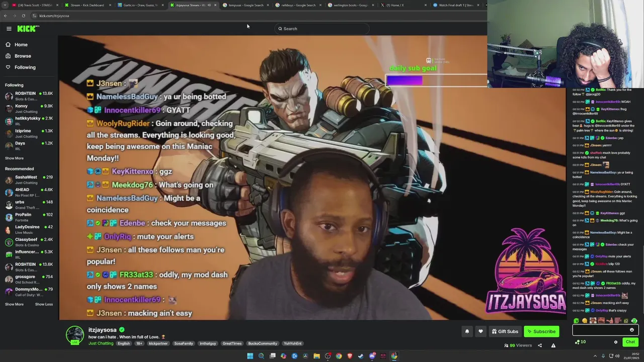Click the channel points 10 icon
The image size is (644, 362).
click(x=580, y=342)
